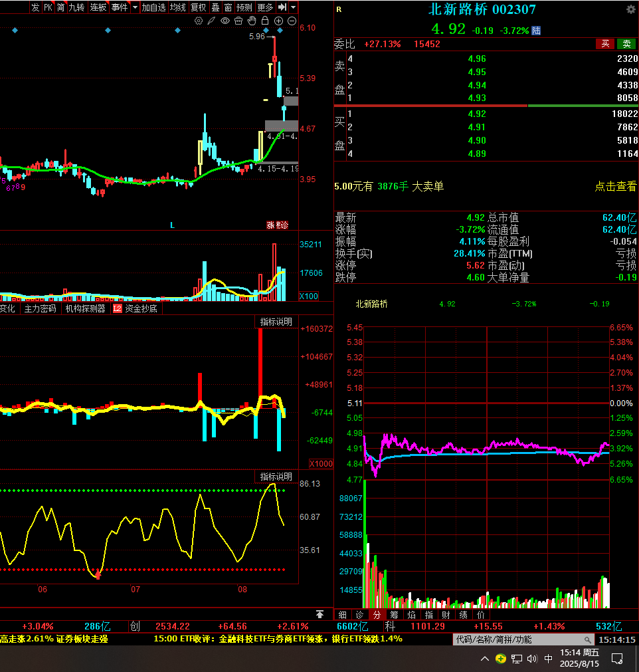The image size is (639, 672).
Task: Toggle the 预测 forecast option
Action: pos(244,7)
